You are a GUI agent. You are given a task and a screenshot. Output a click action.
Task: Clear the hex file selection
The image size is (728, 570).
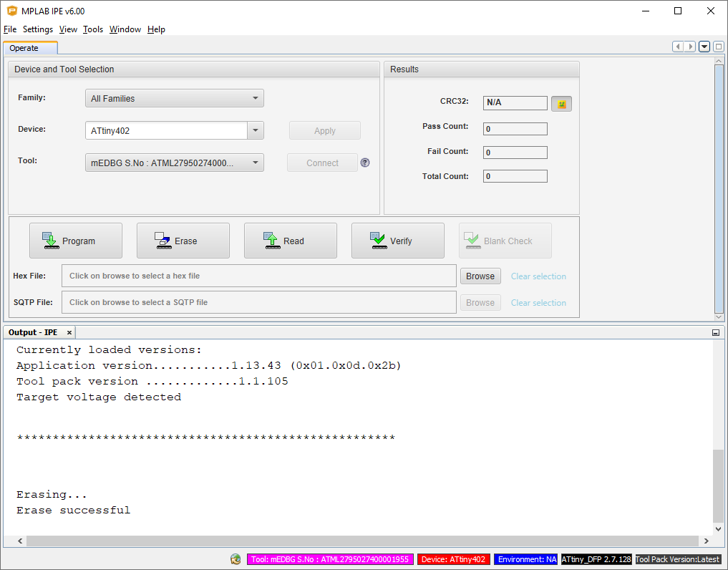[x=538, y=276]
